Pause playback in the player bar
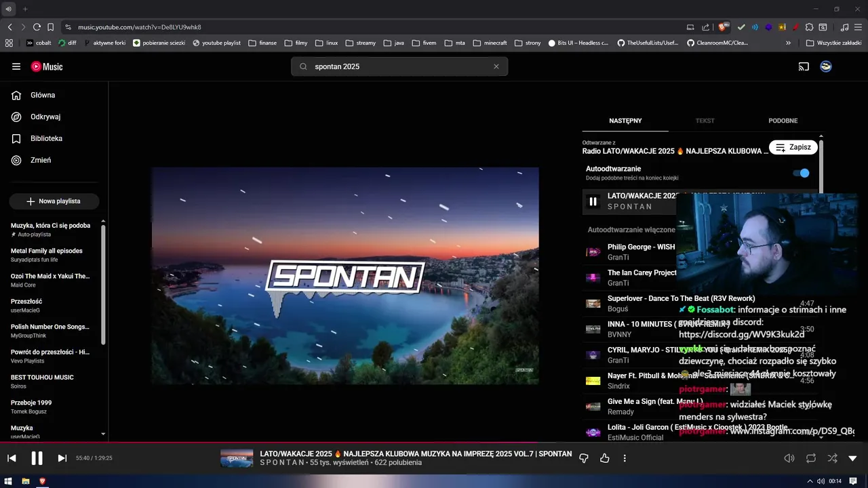The height and width of the screenshot is (488, 868). 37,458
